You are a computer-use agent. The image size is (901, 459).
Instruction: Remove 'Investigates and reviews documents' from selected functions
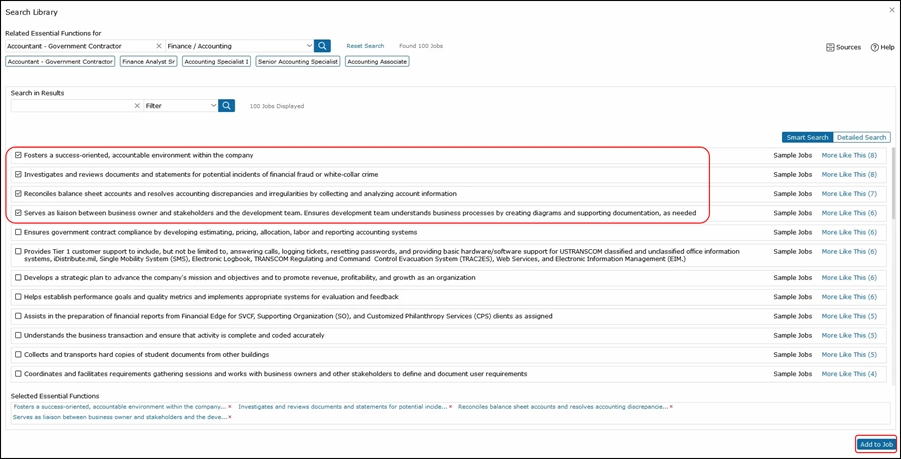tap(450, 407)
